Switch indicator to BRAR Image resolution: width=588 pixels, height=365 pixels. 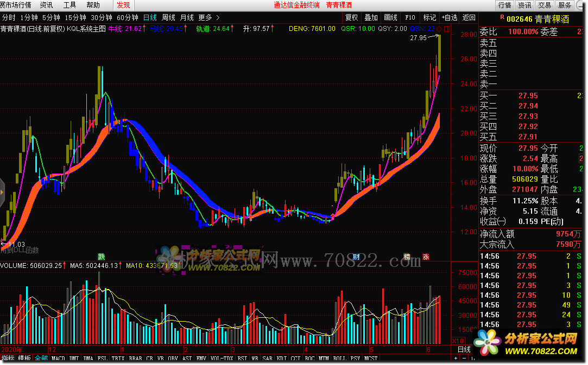click(135, 358)
